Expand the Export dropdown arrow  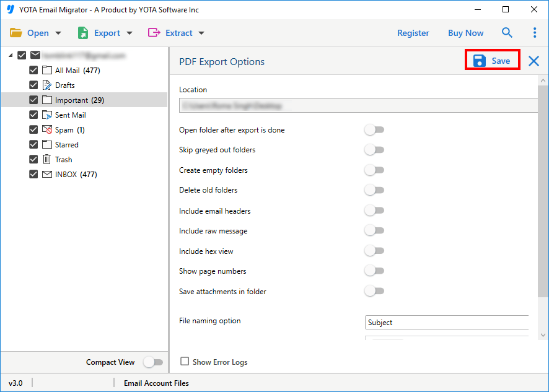pyautogui.click(x=130, y=33)
